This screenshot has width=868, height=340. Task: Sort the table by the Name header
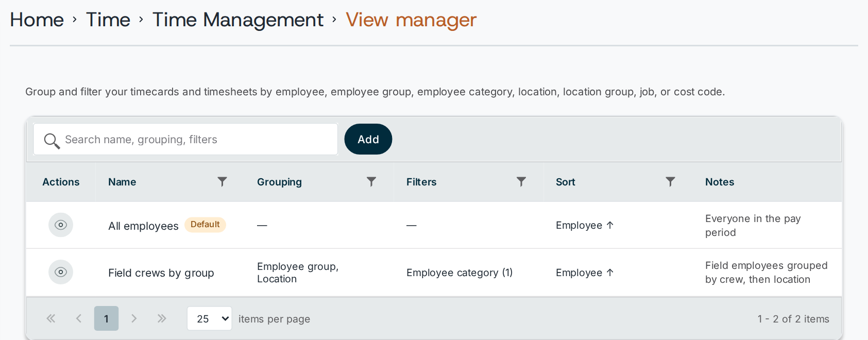pos(122,182)
